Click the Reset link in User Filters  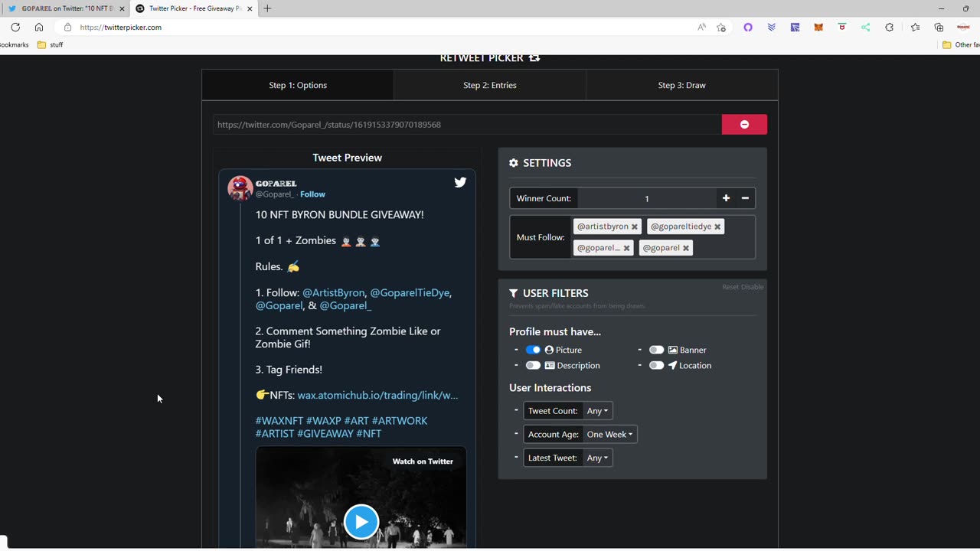point(730,287)
